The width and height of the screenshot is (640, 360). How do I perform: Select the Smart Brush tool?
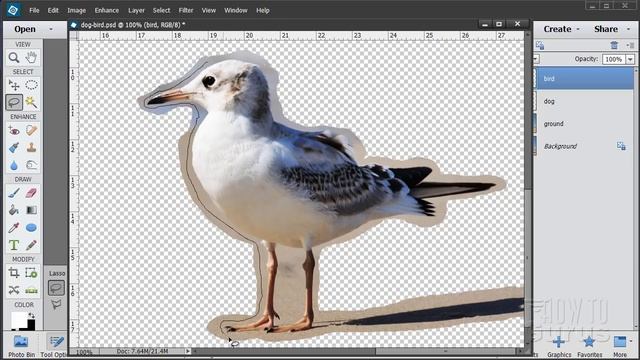14,148
